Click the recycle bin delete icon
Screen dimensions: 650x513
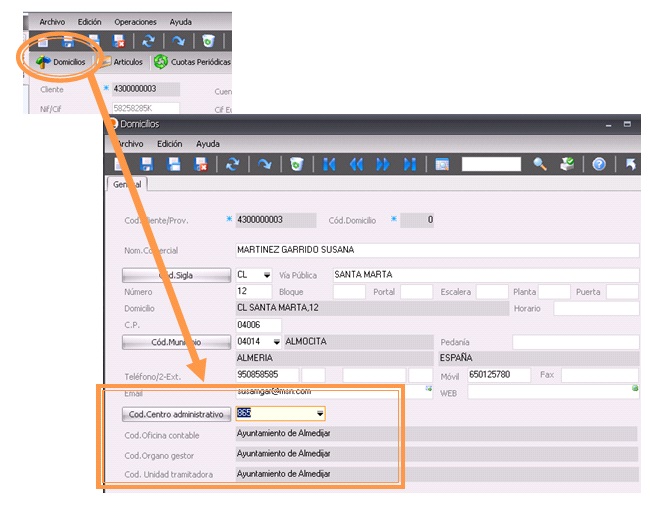296,164
